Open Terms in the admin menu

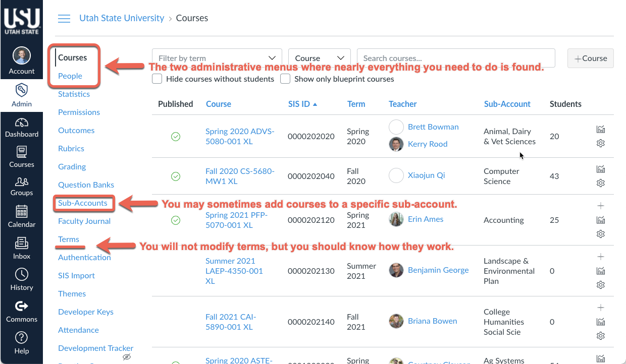click(69, 239)
